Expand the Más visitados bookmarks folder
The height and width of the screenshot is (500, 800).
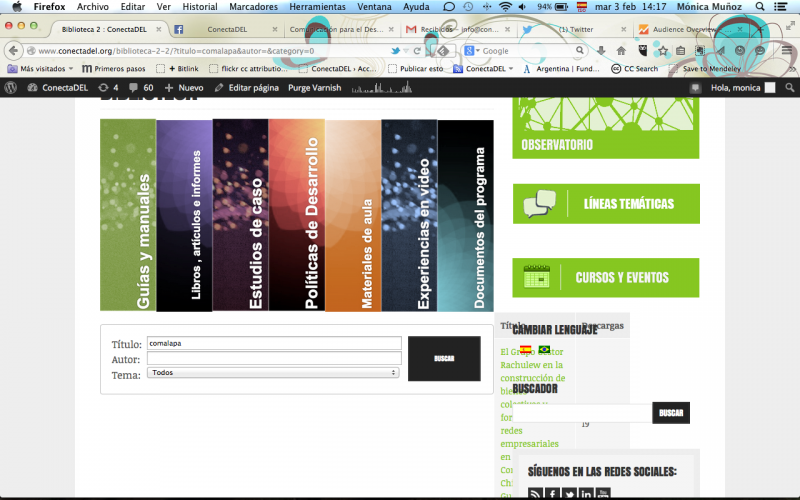(40, 68)
